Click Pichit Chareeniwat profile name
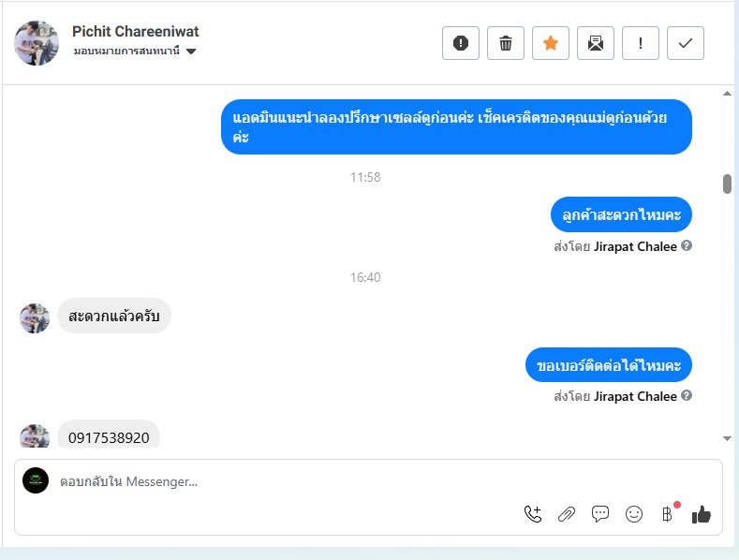 pyautogui.click(x=135, y=32)
